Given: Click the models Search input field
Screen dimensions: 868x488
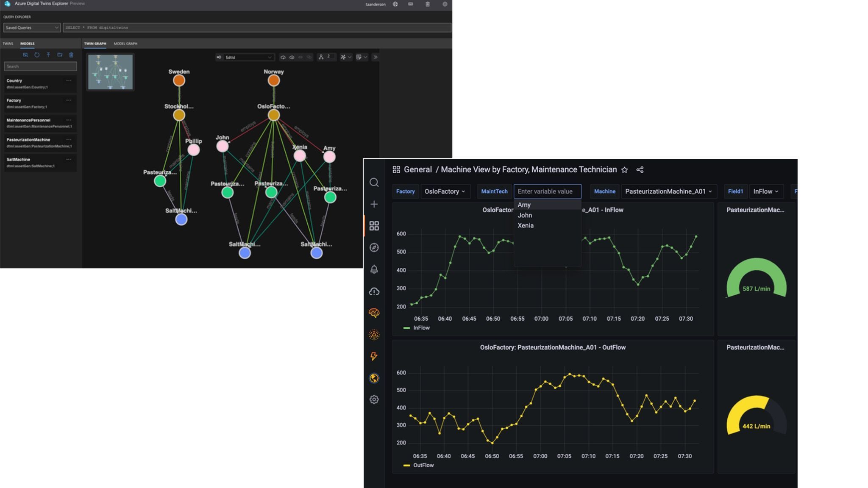Looking at the screenshot, I should pyautogui.click(x=40, y=67).
